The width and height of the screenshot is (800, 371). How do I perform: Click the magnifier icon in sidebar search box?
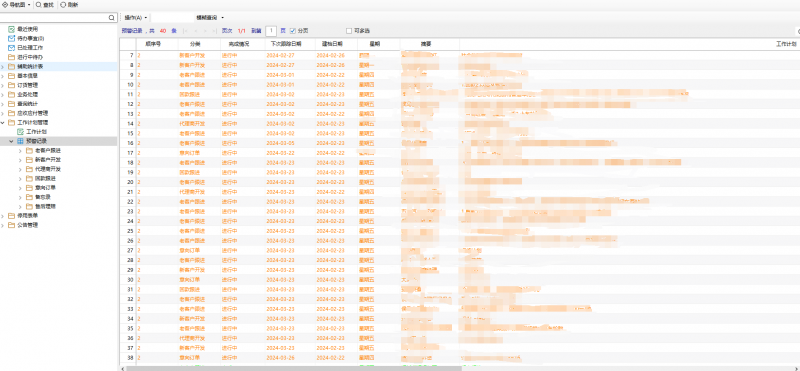coord(112,18)
